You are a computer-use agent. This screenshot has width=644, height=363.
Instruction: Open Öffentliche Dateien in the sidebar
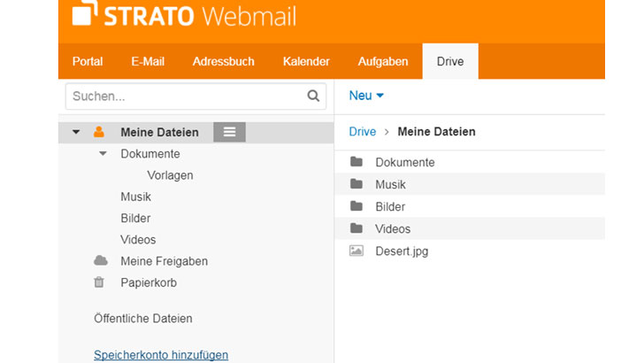[143, 318]
